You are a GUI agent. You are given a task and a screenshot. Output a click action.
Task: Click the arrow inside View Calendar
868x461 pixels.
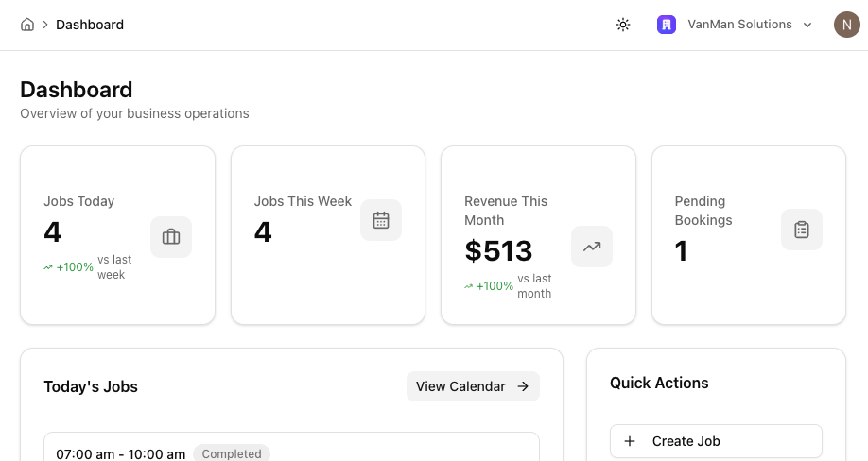click(523, 386)
